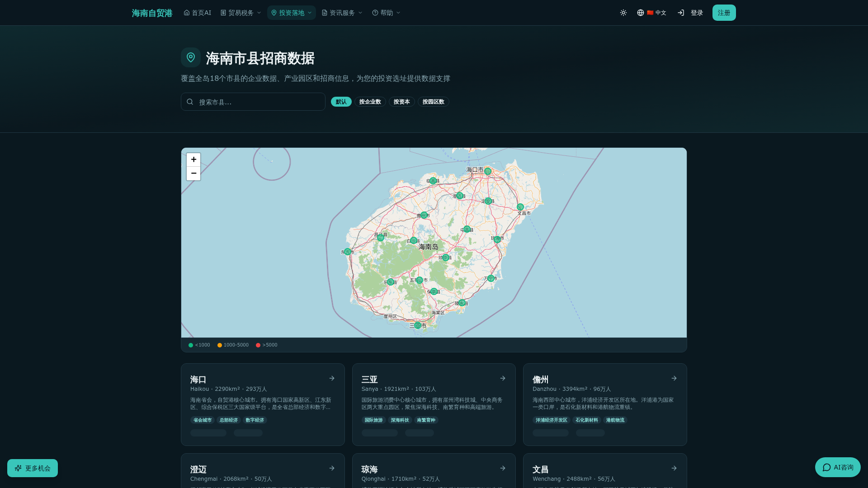
Task: Click the 洋浦经济开发区 tag
Action: click(x=552, y=420)
